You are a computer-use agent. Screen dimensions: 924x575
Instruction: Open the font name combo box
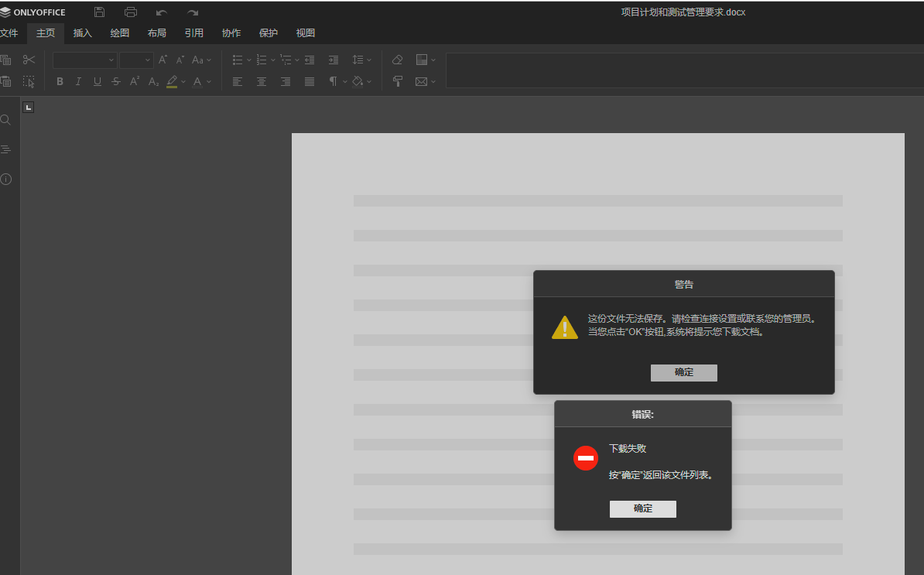[x=84, y=60]
